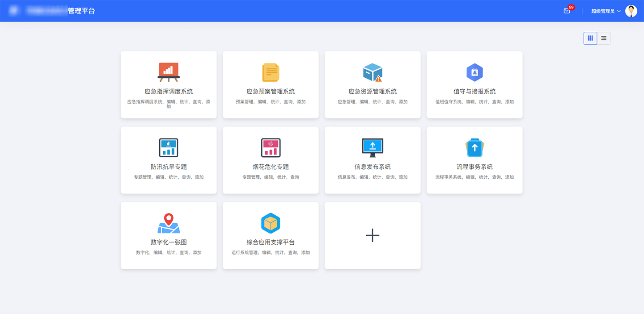Open the 应急预案管理系统 document icon

click(x=271, y=72)
